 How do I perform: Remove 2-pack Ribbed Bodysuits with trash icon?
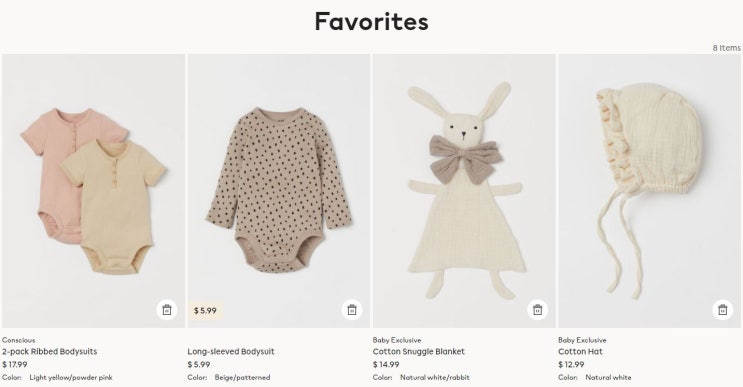point(167,310)
